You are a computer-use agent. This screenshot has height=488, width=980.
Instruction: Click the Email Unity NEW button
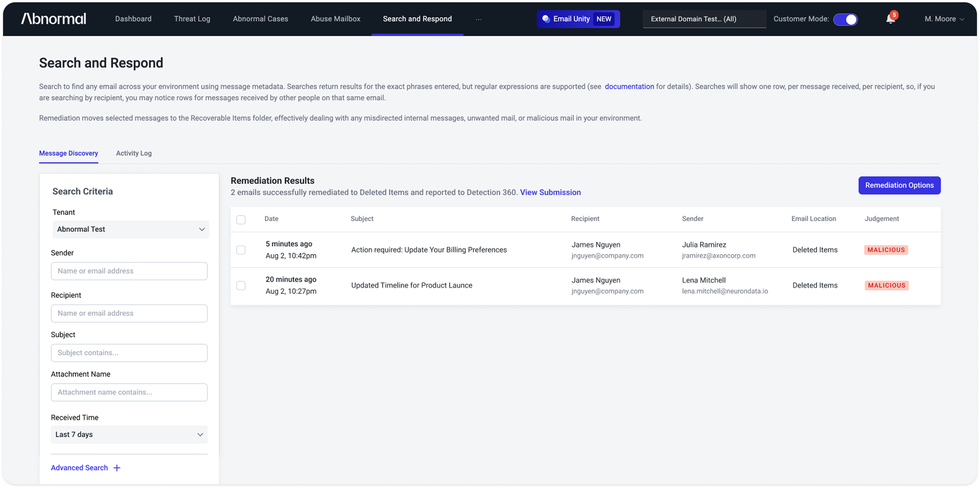(x=578, y=19)
